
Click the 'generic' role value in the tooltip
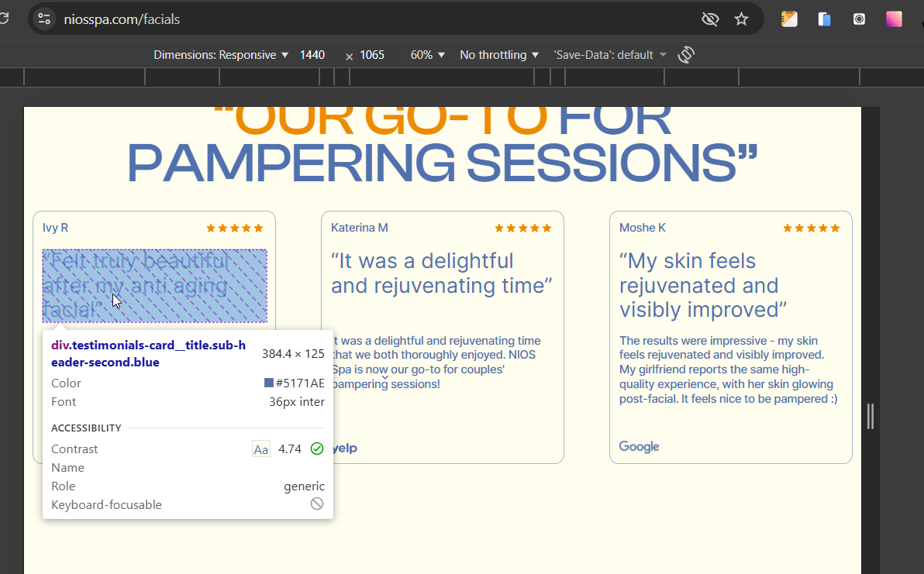coord(304,486)
